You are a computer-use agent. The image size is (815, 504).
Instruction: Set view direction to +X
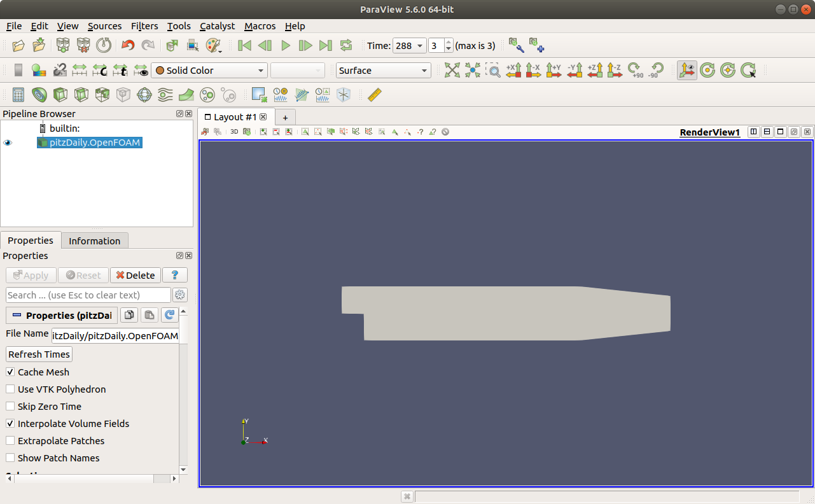pyautogui.click(x=513, y=71)
